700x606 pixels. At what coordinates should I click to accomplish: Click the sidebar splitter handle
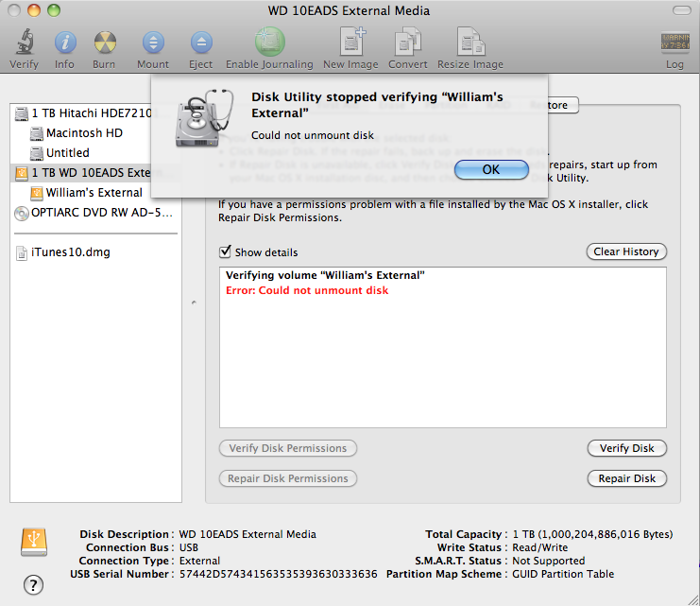(x=194, y=303)
